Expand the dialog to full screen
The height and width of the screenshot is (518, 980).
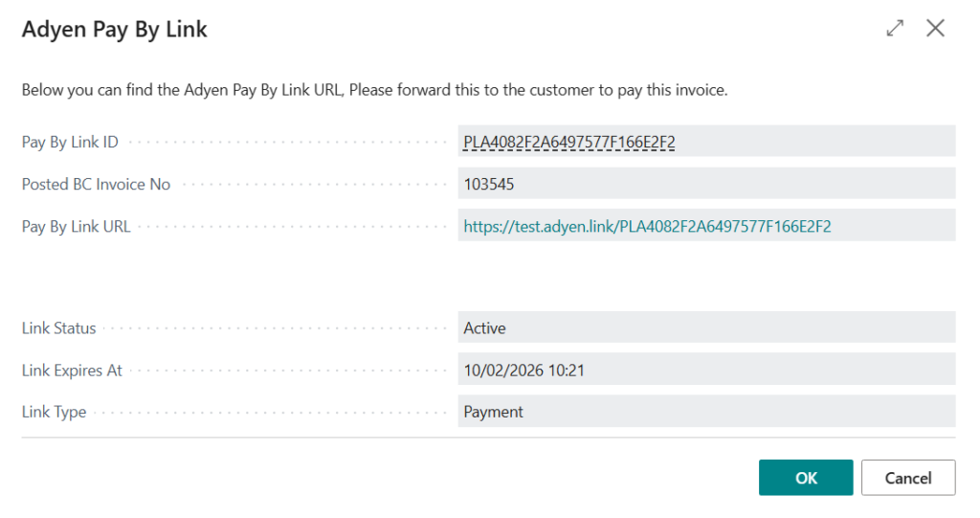pos(895,29)
